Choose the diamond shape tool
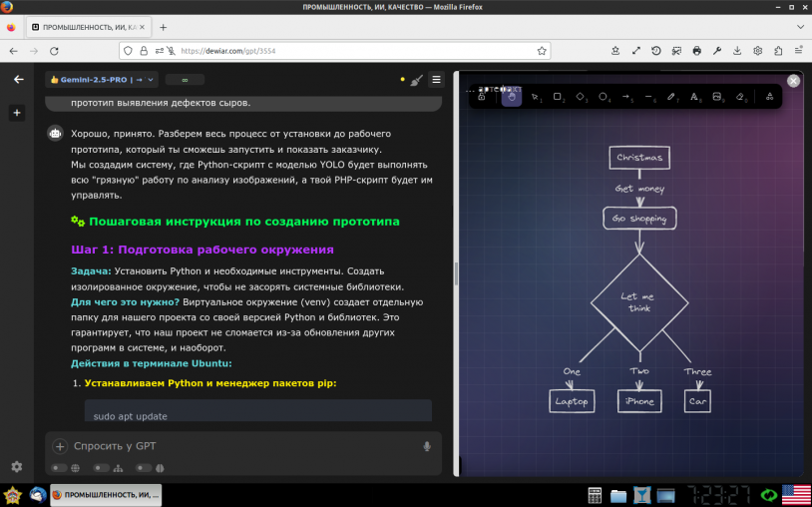Image resolution: width=812 pixels, height=507 pixels. point(581,97)
